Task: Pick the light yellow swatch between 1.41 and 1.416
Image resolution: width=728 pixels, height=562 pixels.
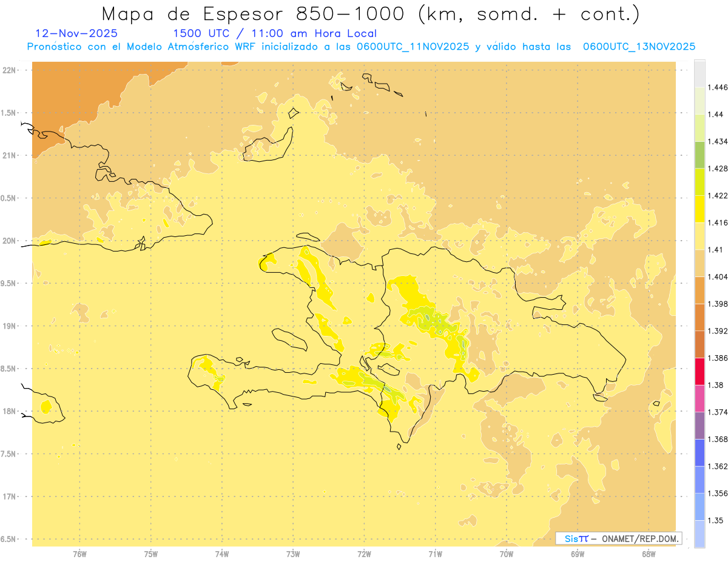Action: (699, 236)
